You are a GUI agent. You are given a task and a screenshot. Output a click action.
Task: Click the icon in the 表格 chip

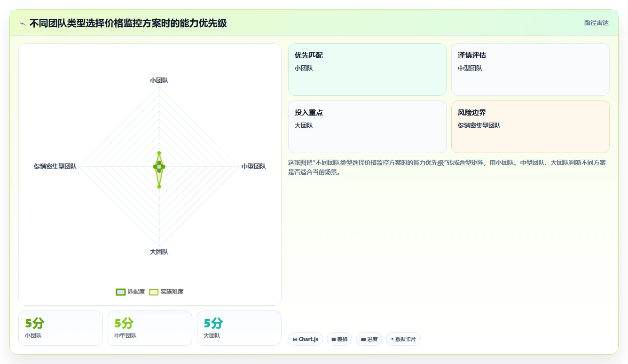pos(334,339)
